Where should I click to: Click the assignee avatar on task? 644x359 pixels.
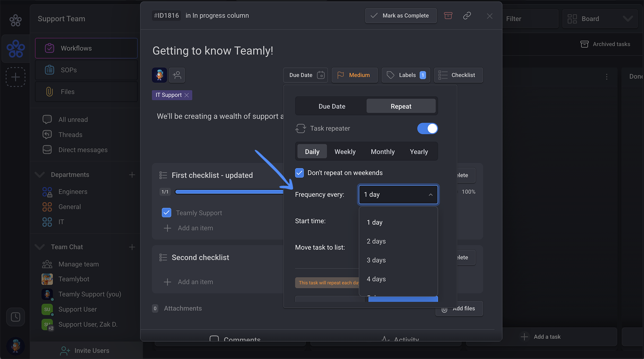[x=159, y=75]
